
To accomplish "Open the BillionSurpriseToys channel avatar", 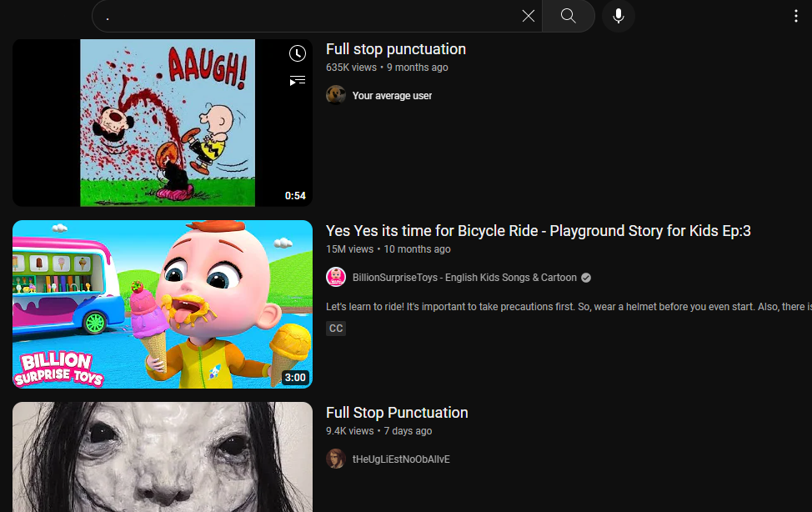I will (x=336, y=277).
